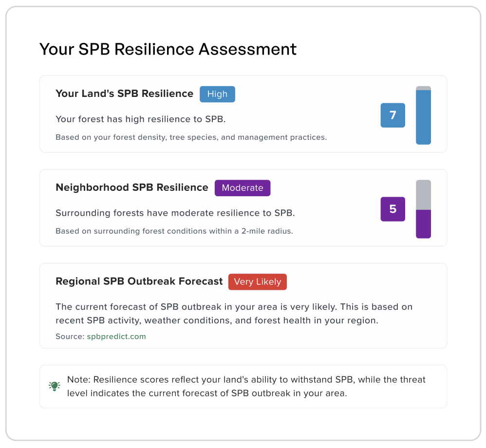The image size is (486, 448).
Task: Click the Source label under the forecast text
Action: [x=69, y=336]
